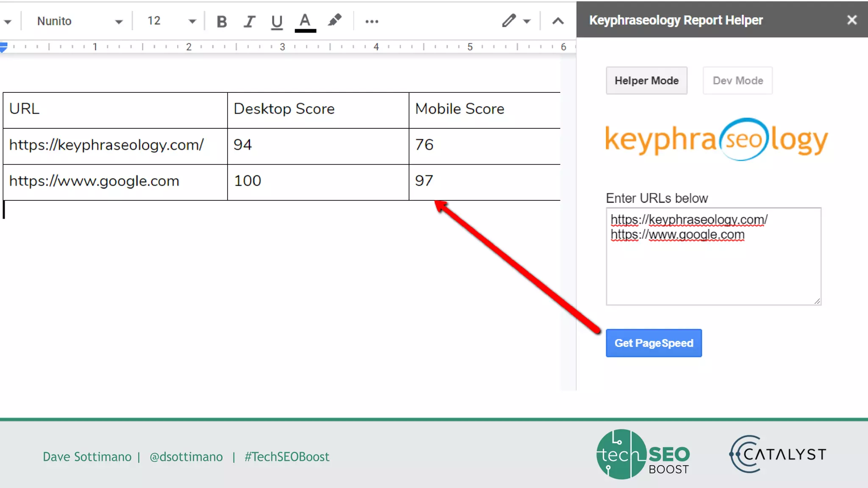
Task: Toggle underline formatting
Action: [277, 21]
